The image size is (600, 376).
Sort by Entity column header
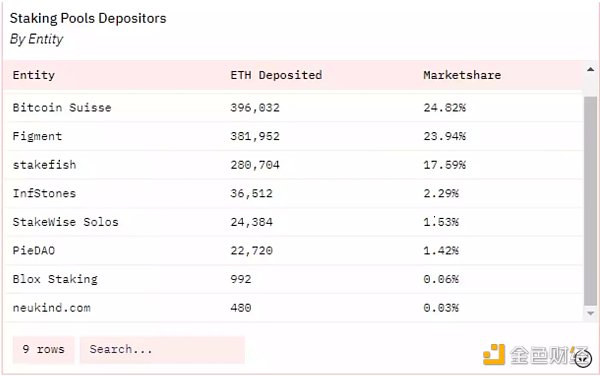(34, 75)
